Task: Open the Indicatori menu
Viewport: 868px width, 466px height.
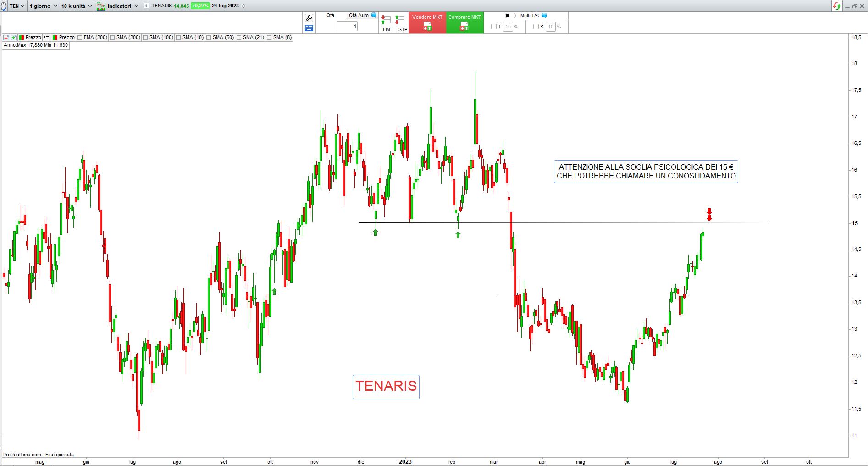Action: (x=117, y=6)
